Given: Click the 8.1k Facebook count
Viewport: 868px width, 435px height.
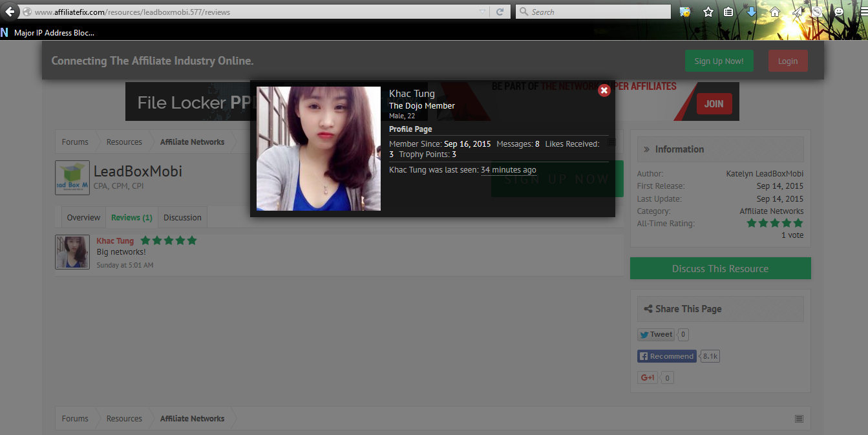Looking at the screenshot, I should coord(710,356).
